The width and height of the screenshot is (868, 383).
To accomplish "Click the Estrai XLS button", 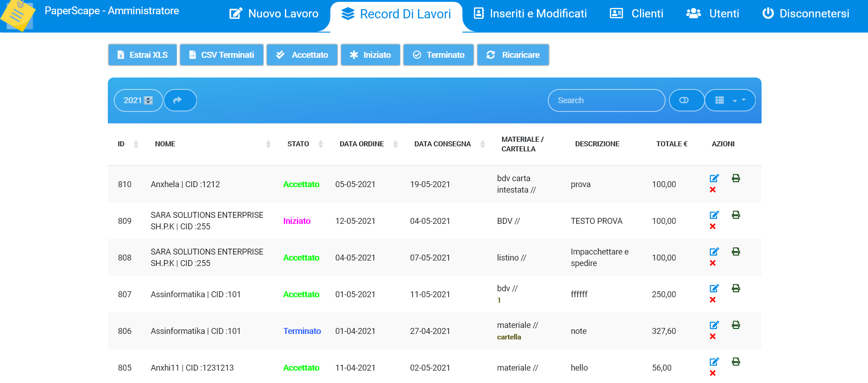I will (143, 55).
